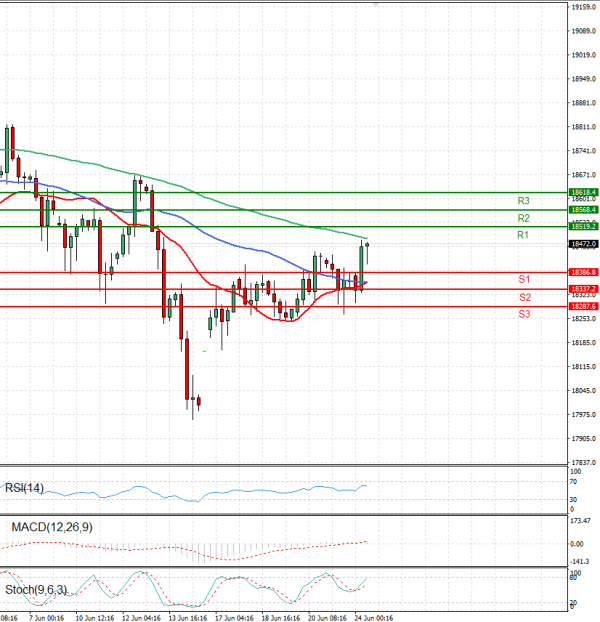The width and height of the screenshot is (600, 622).
Task: Click the 12 Jun 04:16 time label
Action: [141, 618]
